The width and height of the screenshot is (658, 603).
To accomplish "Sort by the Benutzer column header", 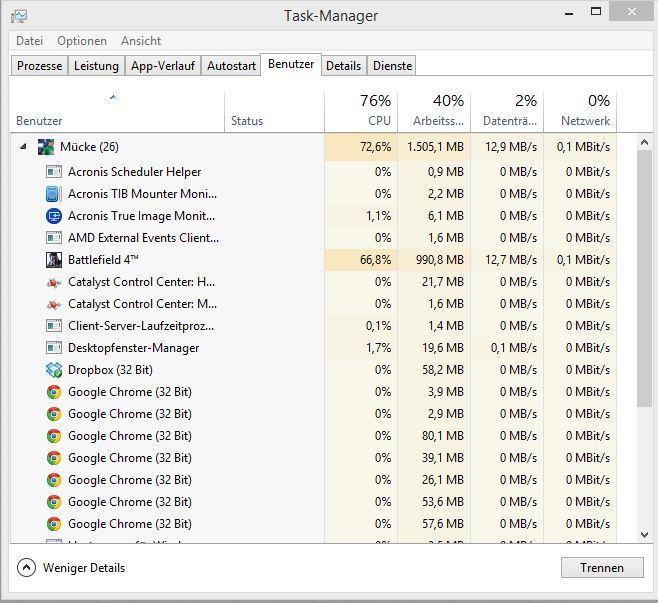I will tap(117, 111).
